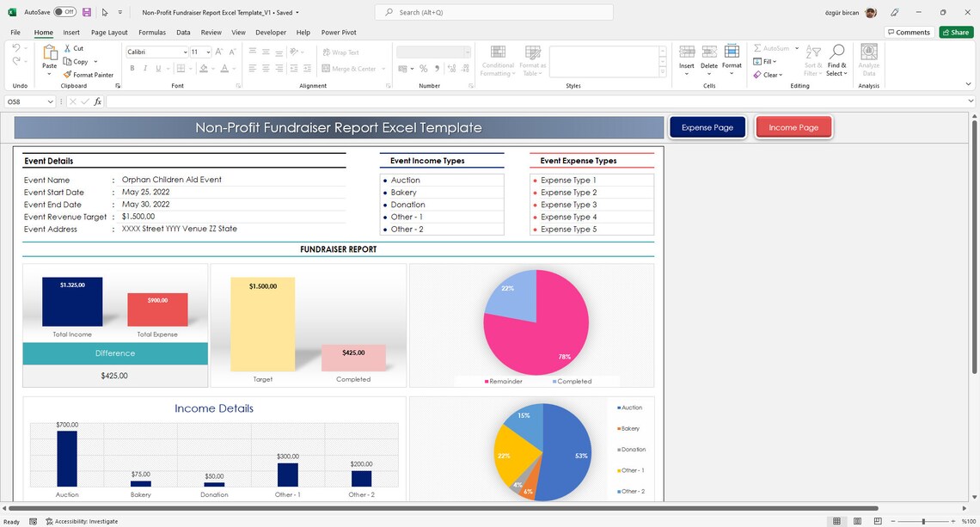Apply bold formatting to selected cell

132,68
